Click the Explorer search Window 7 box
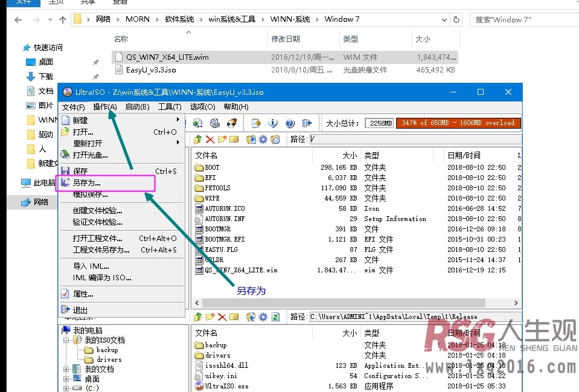The image size is (579, 392). (524, 19)
